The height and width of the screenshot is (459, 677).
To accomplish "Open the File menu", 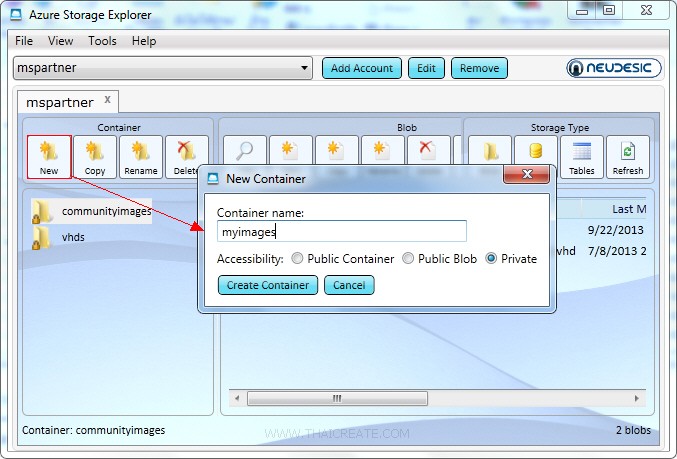I will click(24, 41).
